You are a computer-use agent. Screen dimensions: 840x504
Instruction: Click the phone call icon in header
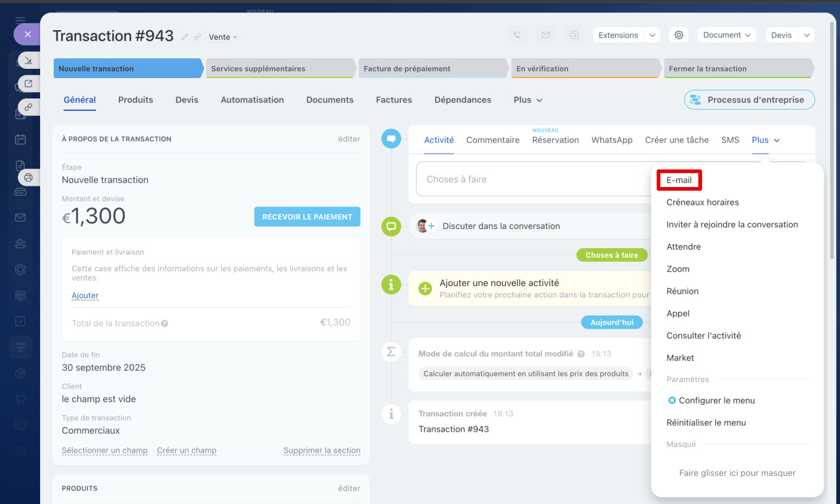(517, 35)
